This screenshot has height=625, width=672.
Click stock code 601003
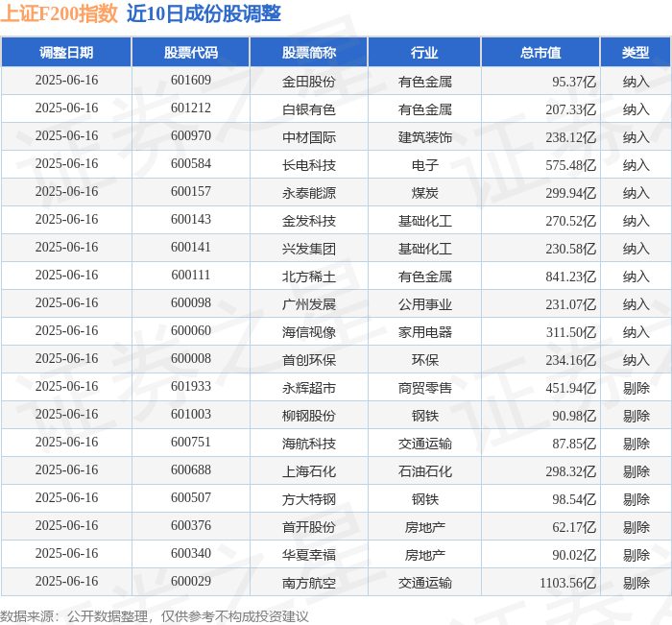pyautogui.click(x=191, y=415)
